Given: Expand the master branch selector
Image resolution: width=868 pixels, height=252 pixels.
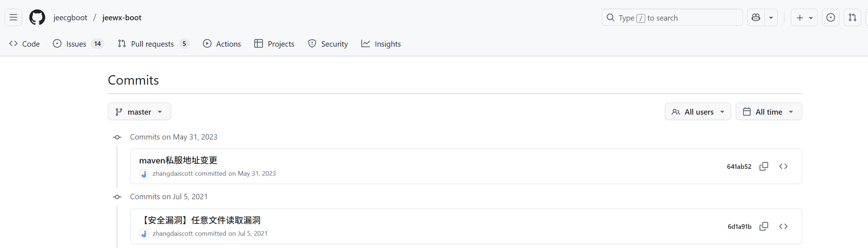Looking at the screenshot, I should click(x=139, y=112).
